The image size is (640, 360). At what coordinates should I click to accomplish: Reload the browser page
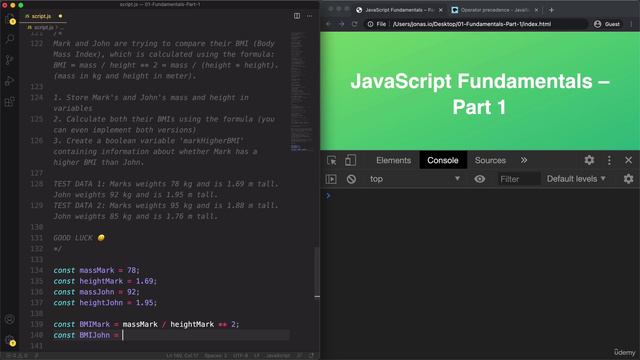[x=354, y=24]
